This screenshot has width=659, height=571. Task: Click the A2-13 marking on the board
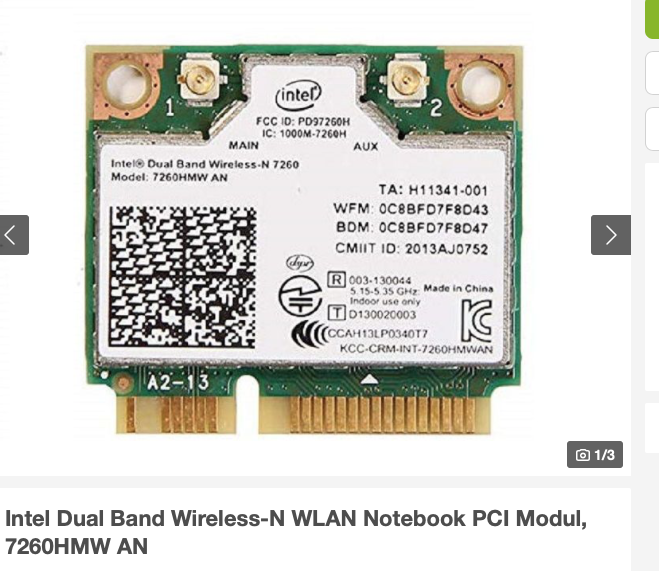coord(178,382)
